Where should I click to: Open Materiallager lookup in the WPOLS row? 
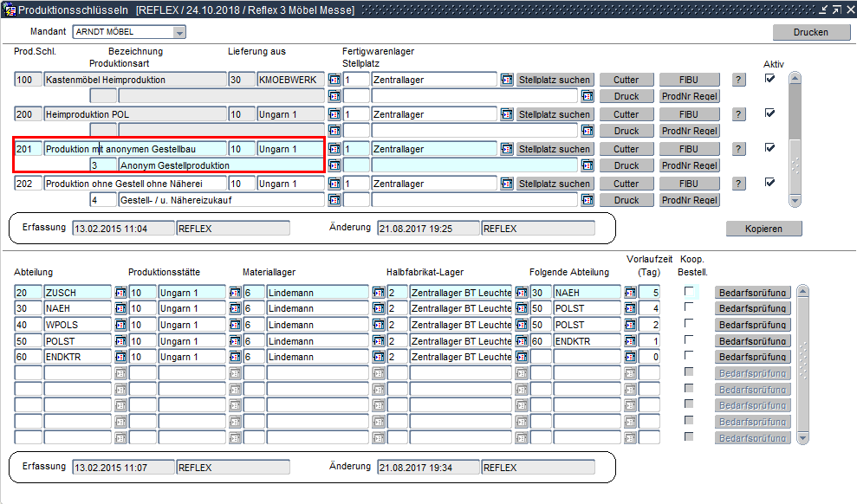point(379,324)
